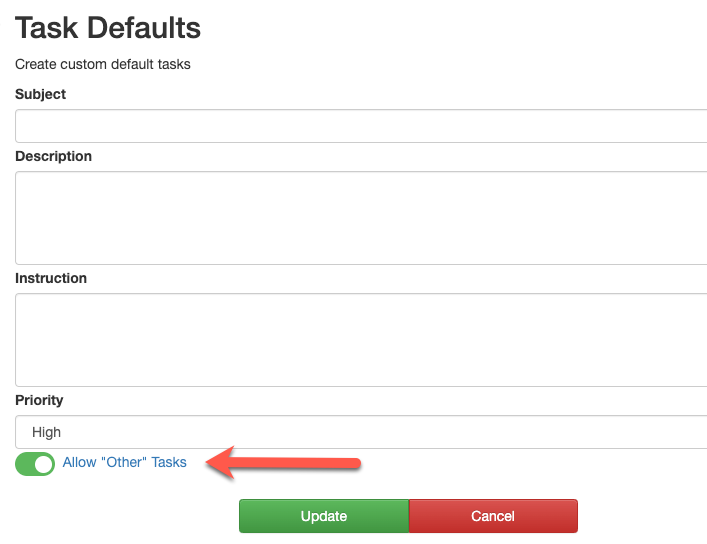Click the white knob of the green toggle
The height and width of the screenshot is (544, 707).
click(44, 465)
